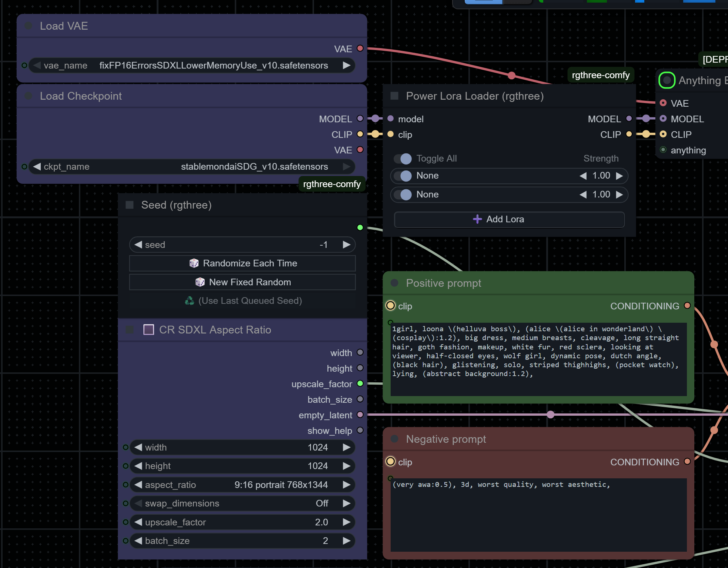Switch the Toggle All lora switch
The height and width of the screenshot is (568, 728).
click(x=403, y=159)
